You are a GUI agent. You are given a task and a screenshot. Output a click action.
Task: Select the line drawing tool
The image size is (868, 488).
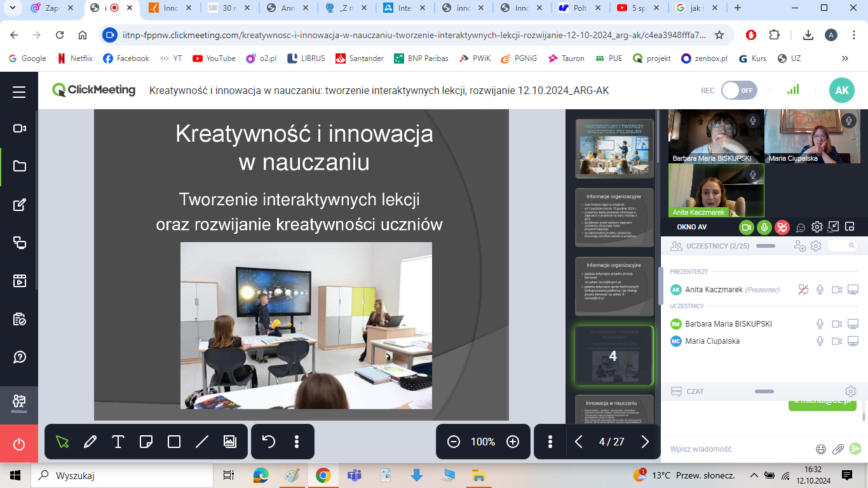point(202,442)
